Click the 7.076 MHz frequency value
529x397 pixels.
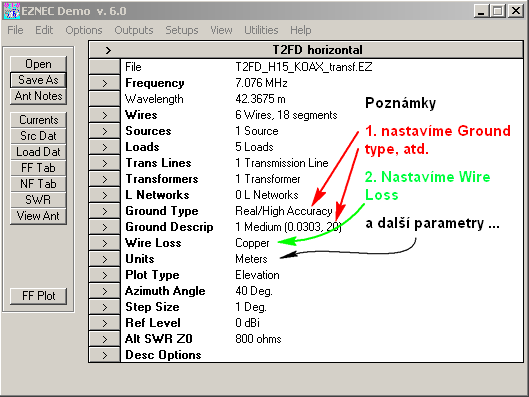[x=261, y=83]
